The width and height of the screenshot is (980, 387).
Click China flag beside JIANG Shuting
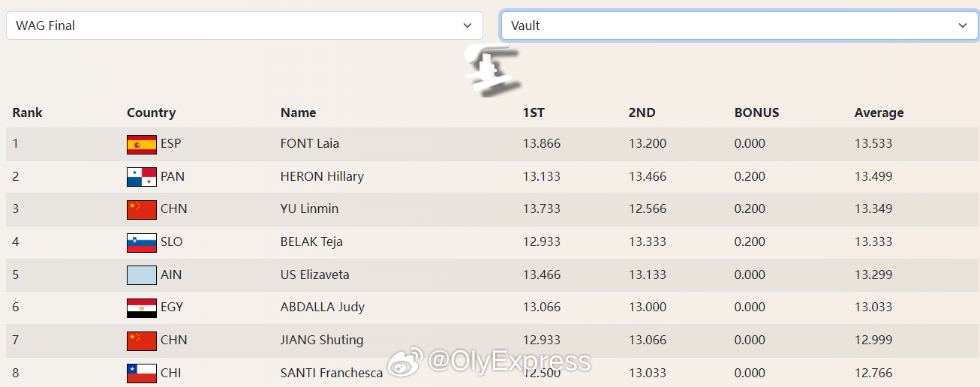pos(141,340)
